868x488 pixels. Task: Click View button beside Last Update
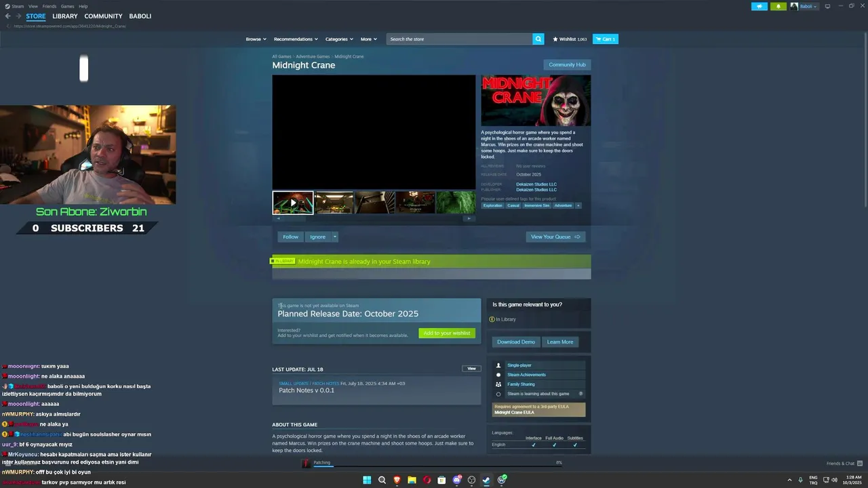471,369
